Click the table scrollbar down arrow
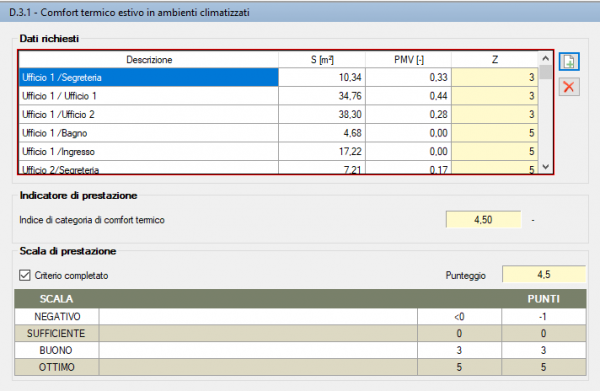 (546, 167)
